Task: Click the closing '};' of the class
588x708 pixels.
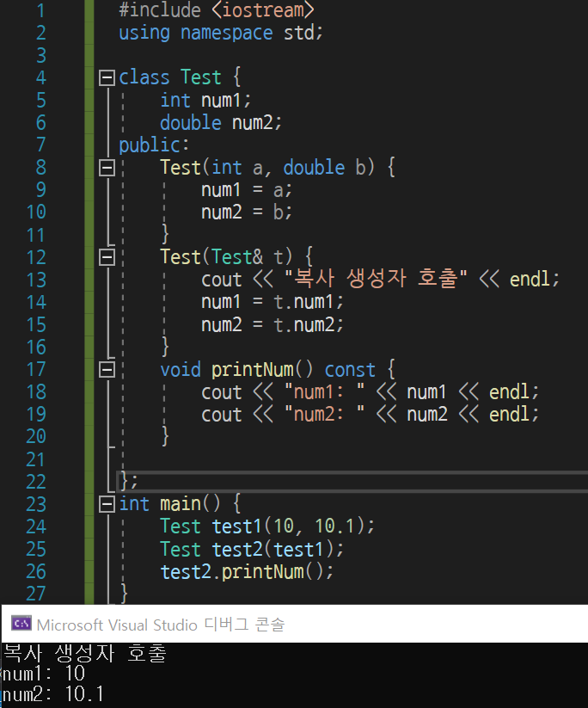Action: pos(129,482)
